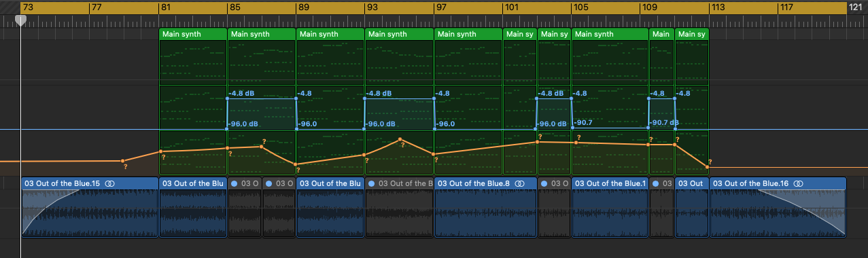Image resolution: width=868 pixels, height=258 pixels.
Task: Select the 03 Out of the Blue.16 audio region
Action: coord(778,208)
